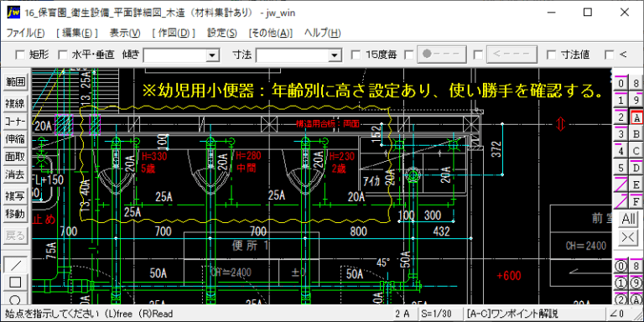Select the 複写 copy tool
Image resolution: width=644 pixels, height=322 pixels.
tap(15, 196)
